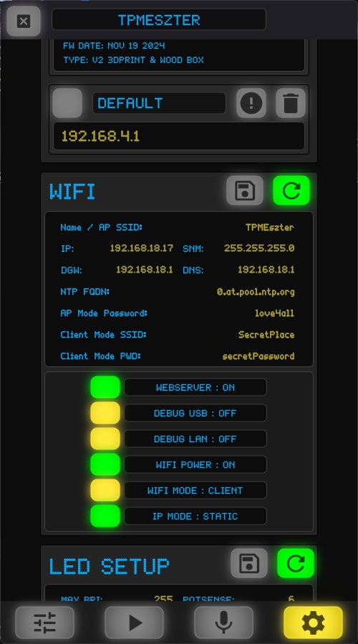Refresh the LED SETUP section
Viewport: 358px width, 644px height.
(x=296, y=563)
